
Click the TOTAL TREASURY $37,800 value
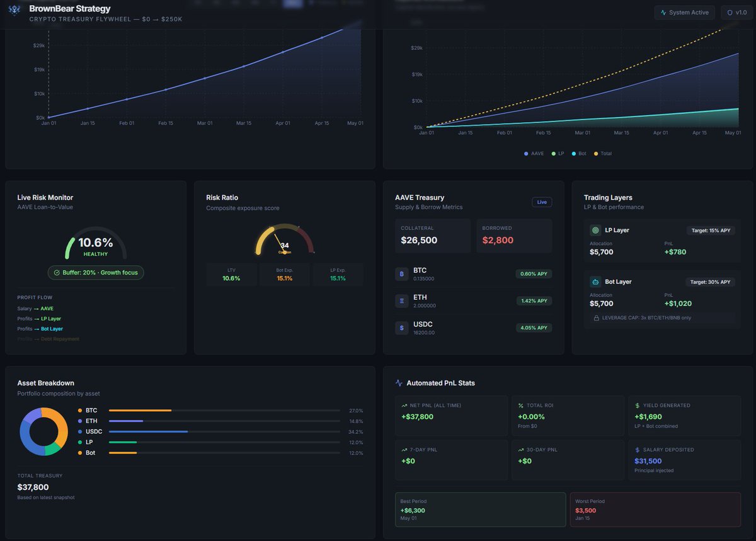[x=33, y=487]
